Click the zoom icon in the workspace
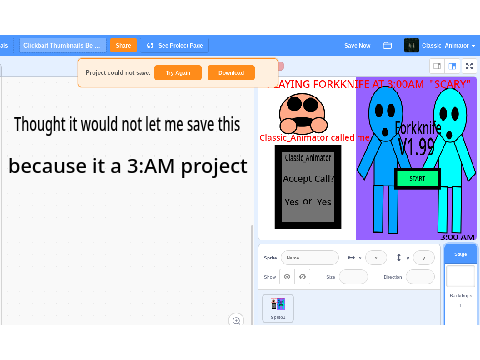Viewport: 480px width, 360px height. (236, 320)
